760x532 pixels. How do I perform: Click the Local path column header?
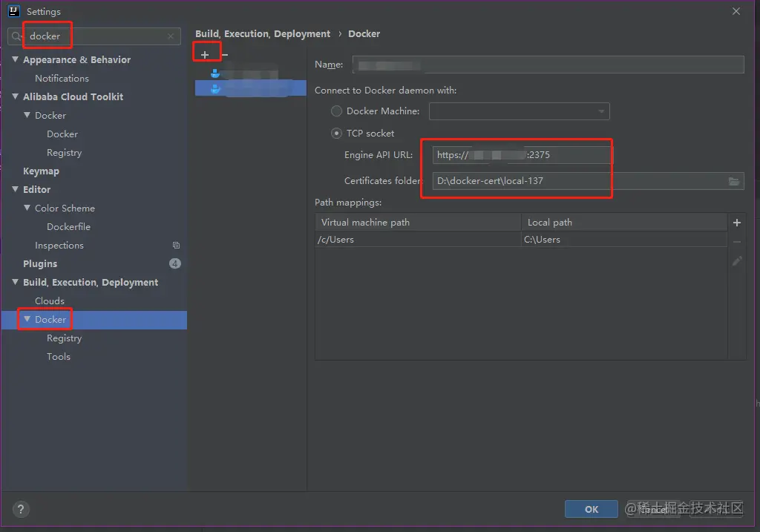(624, 223)
